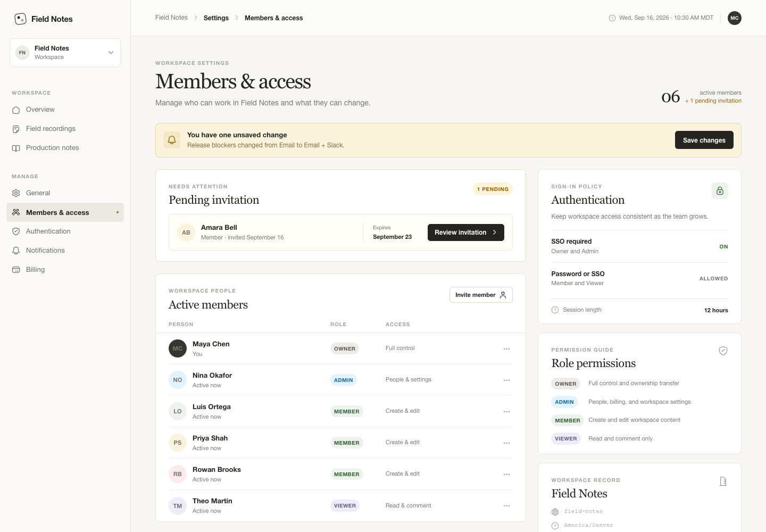Click the Field Notes logo icon
Screen dimensions: 766x532
click(20, 19)
